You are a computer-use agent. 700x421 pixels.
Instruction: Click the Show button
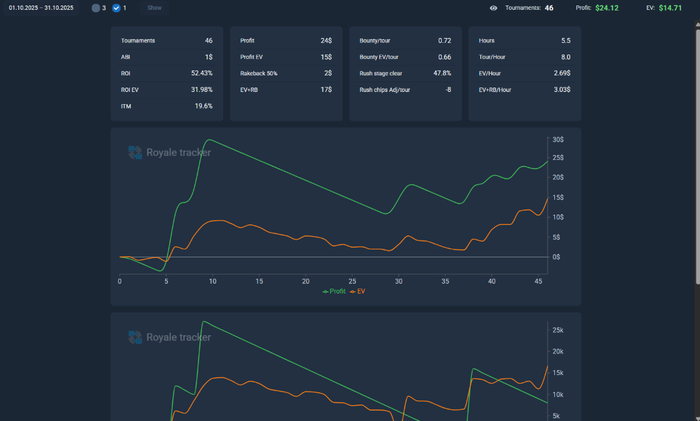pyautogui.click(x=154, y=8)
